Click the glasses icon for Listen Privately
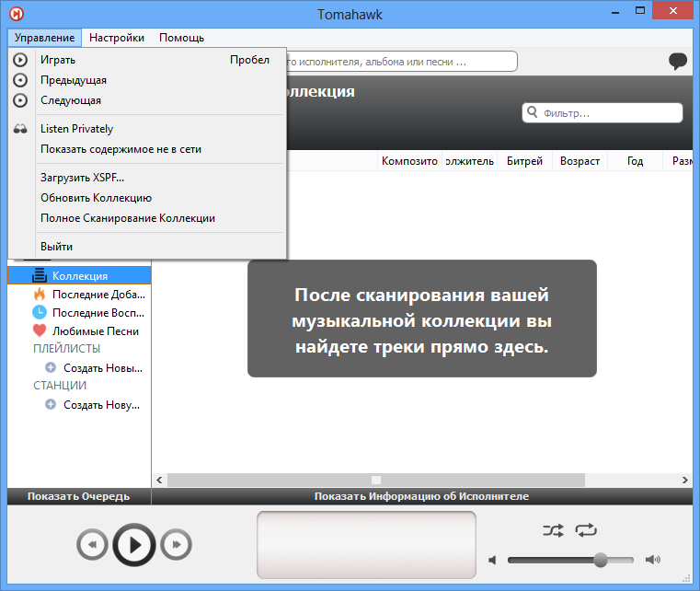700x591 pixels. [20, 129]
